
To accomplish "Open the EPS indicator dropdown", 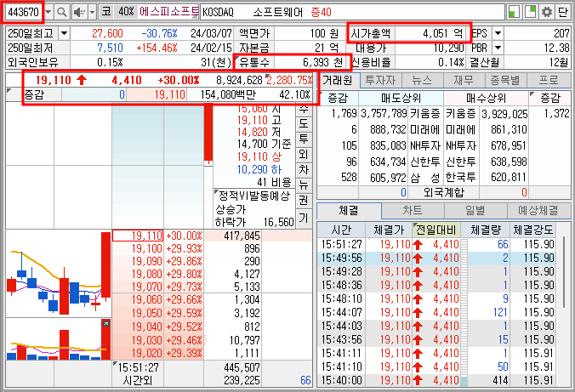I will click(x=498, y=34).
